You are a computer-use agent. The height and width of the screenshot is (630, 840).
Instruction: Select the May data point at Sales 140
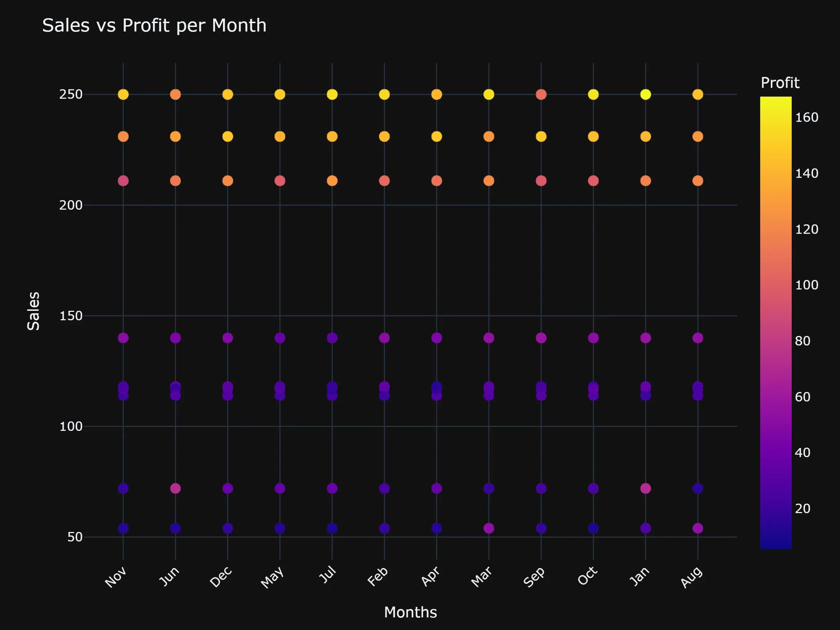tap(280, 338)
